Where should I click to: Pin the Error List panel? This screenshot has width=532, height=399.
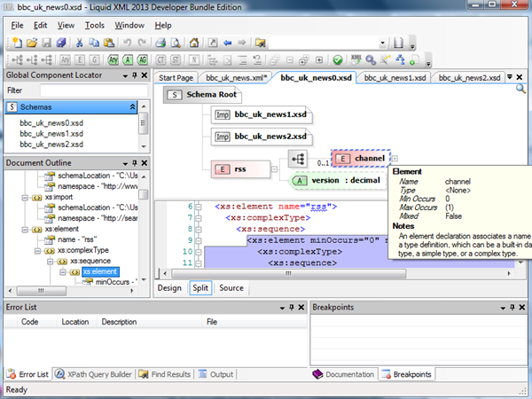292,308
